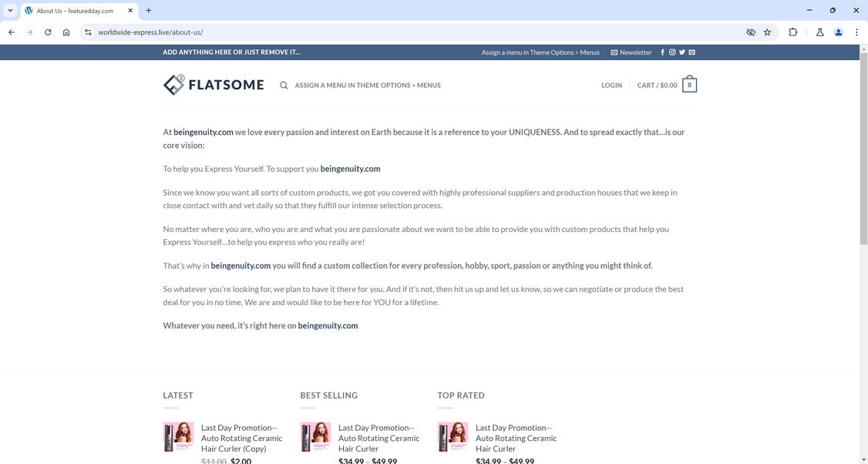Click beingenuity.com link in first paragraph
This screenshot has height=464, width=868.
204,133
